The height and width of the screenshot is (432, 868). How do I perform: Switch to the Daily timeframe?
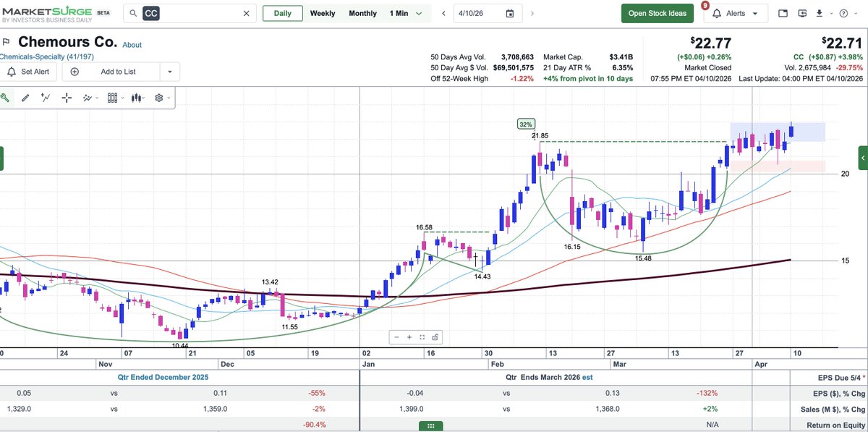(282, 13)
